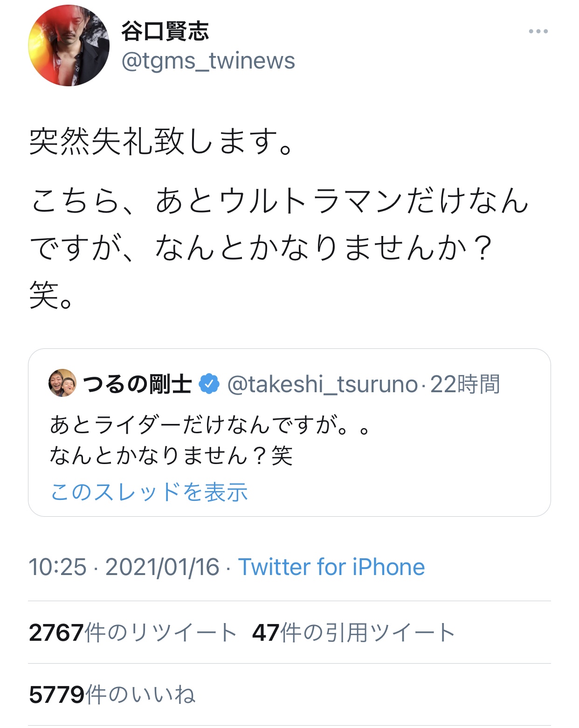Tap つるの剛士's small avatar in quoted tweet
Image resolution: width=579 pixels, height=728 pixels.
tap(62, 383)
